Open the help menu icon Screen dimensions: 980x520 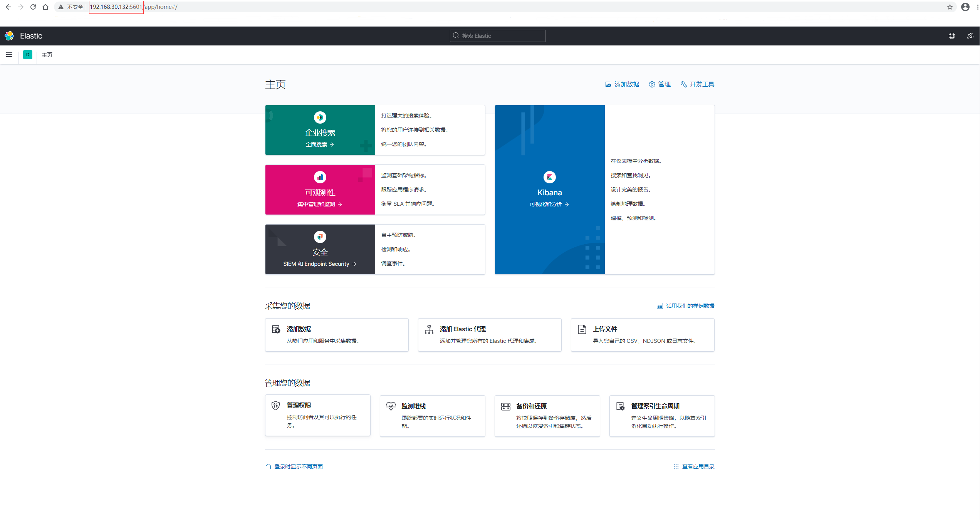(x=951, y=36)
